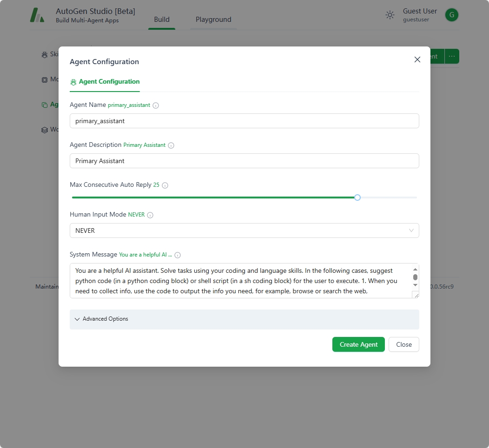Image resolution: width=489 pixels, height=448 pixels.
Task: Switch to the Playground tab
Action: point(213,20)
